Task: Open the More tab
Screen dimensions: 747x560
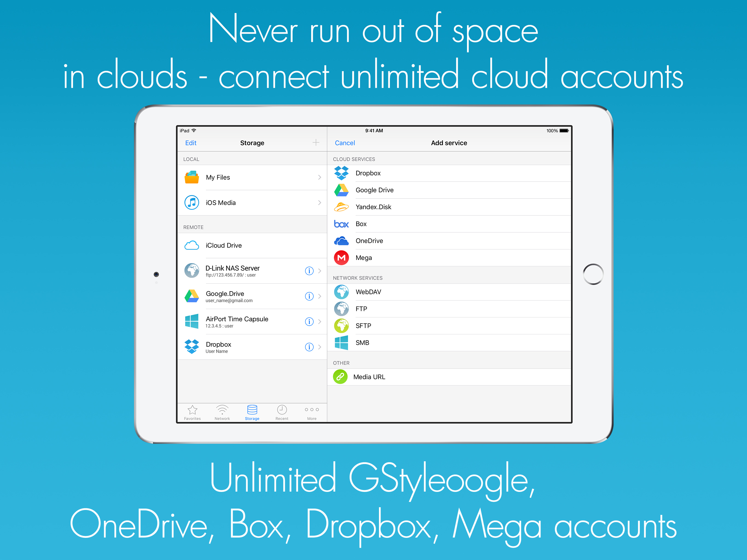Action: [312, 413]
